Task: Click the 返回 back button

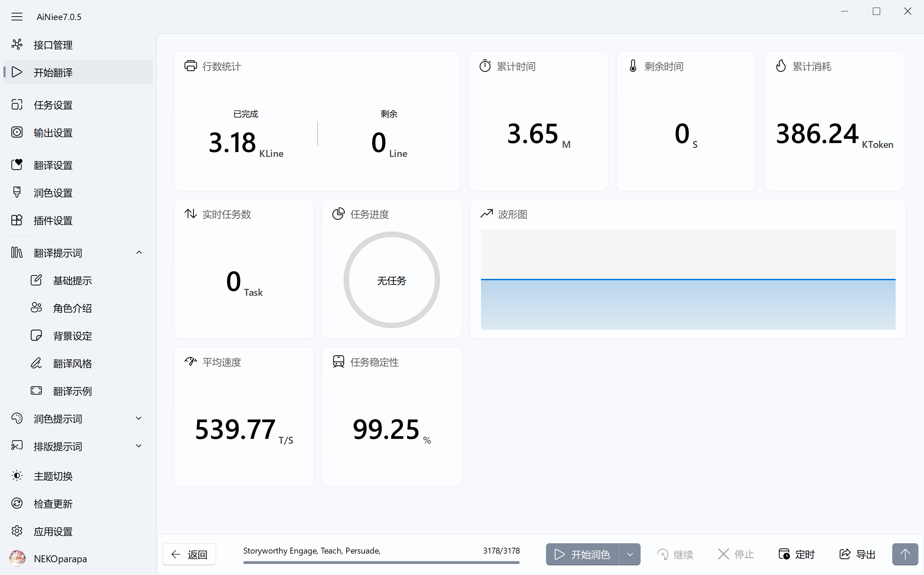Action: (x=189, y=554)
